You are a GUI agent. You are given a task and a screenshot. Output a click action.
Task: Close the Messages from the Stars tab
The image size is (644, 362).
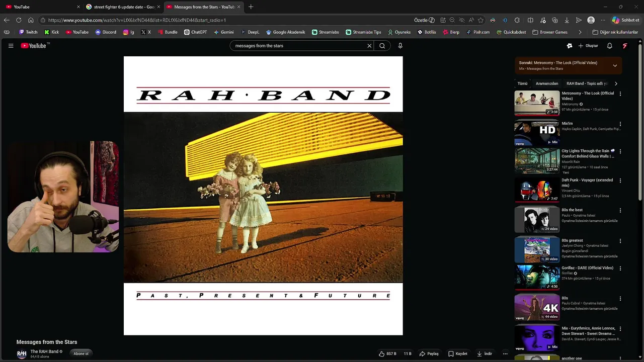(238, 7)
